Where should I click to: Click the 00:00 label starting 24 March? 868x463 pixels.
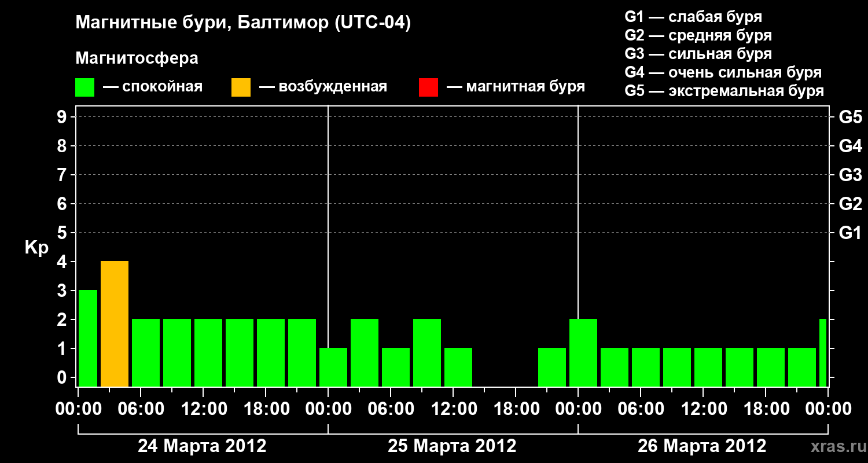(78, 409)
